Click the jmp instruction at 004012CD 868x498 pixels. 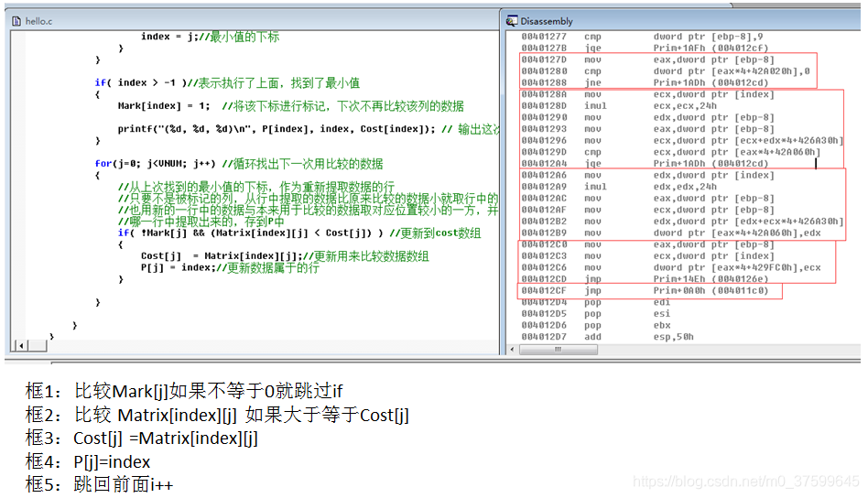tap(645, 279)
